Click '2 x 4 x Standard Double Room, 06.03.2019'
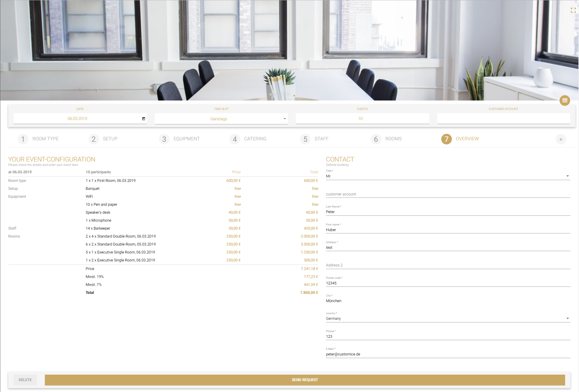This screenshot has height=392, width=579. pyautogui.click(x=121, y=236)
